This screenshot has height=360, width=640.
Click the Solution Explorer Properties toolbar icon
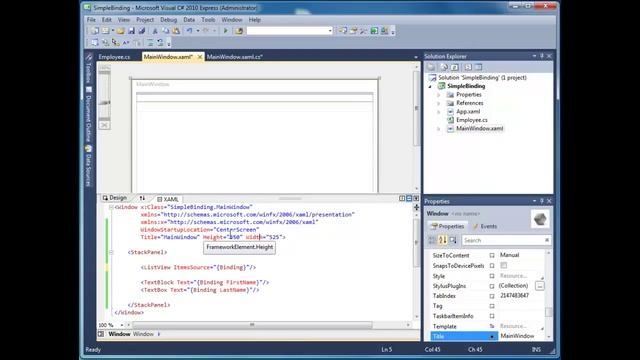[x=431, y=67]
